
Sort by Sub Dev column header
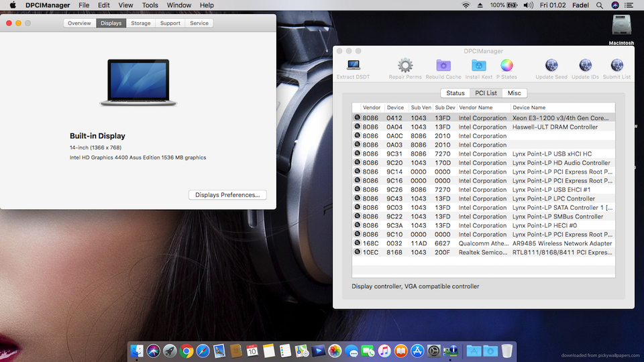point(445,107)
